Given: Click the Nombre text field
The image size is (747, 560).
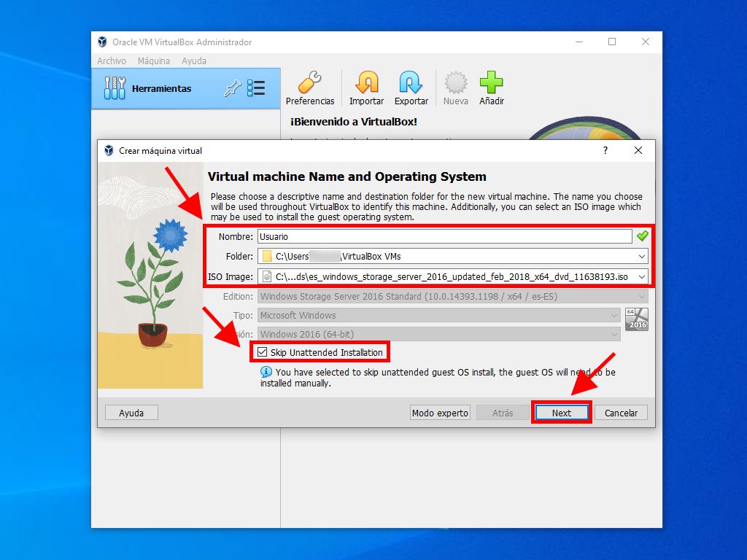Looking at the screenshot, I should 444,236.
